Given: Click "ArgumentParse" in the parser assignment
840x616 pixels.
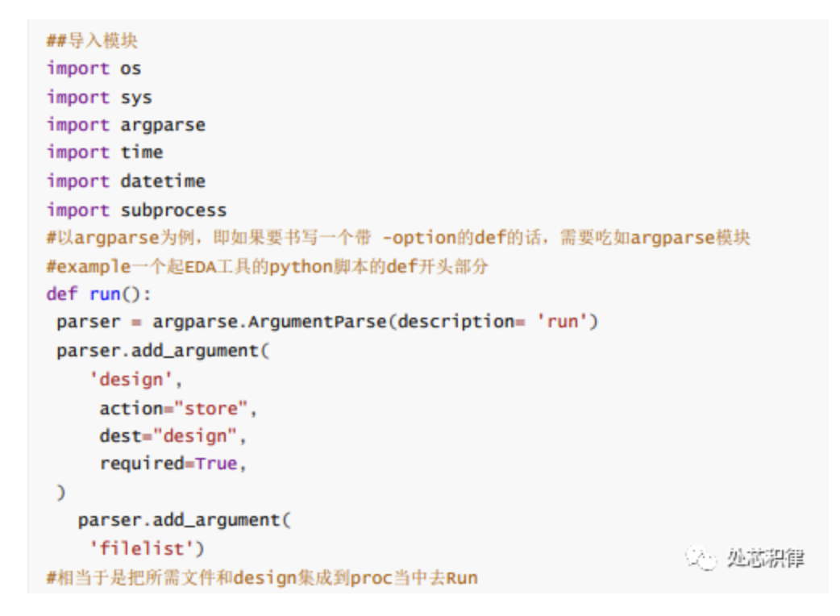Looking at the screenshot, I should point(317,322).
